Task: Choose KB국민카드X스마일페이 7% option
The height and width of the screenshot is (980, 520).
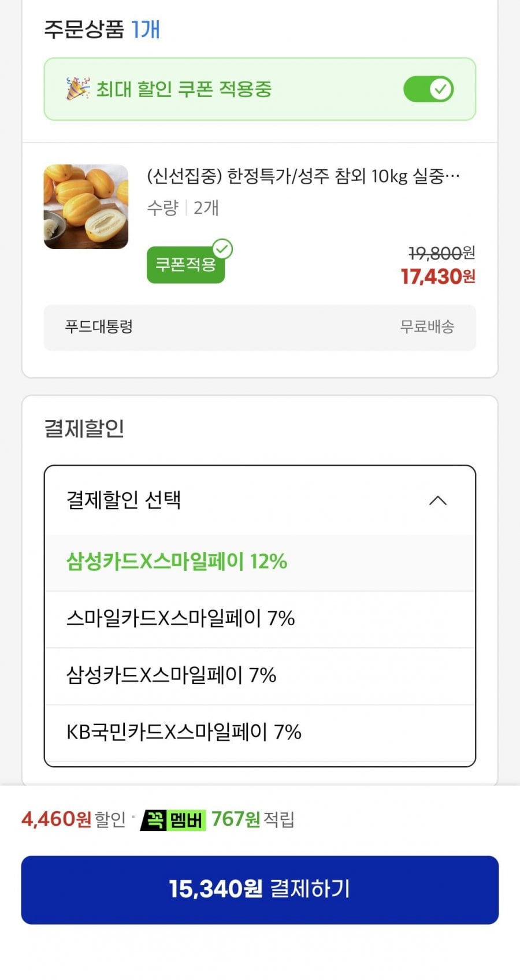Action: point(260,732)
